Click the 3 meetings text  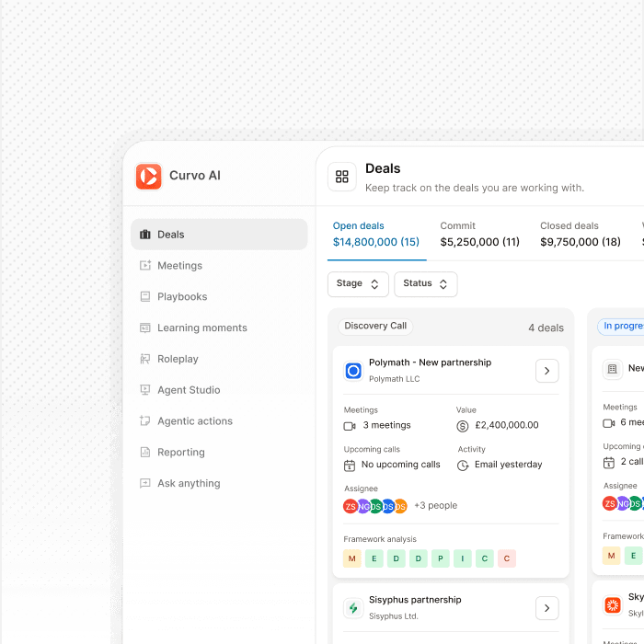click(387, 425)
